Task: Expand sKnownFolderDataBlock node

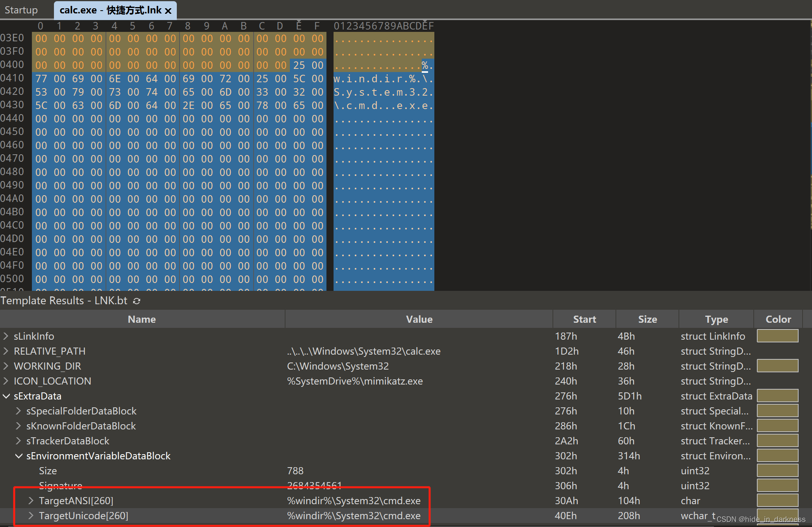Action: click(x=19, y=426)
